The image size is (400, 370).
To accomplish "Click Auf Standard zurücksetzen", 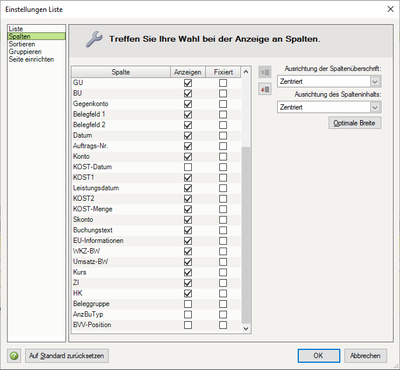I will coord(67,356).
